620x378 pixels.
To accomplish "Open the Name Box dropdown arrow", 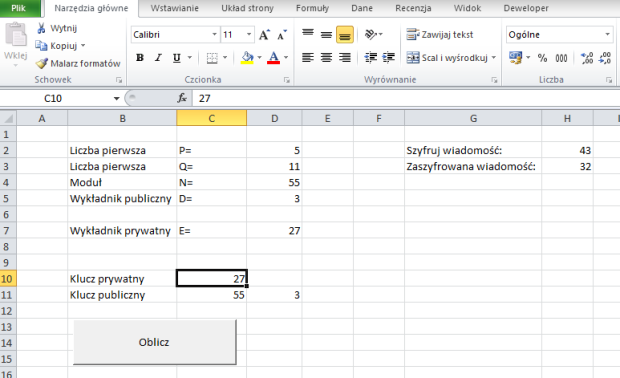I will click(x=116, y=98).
